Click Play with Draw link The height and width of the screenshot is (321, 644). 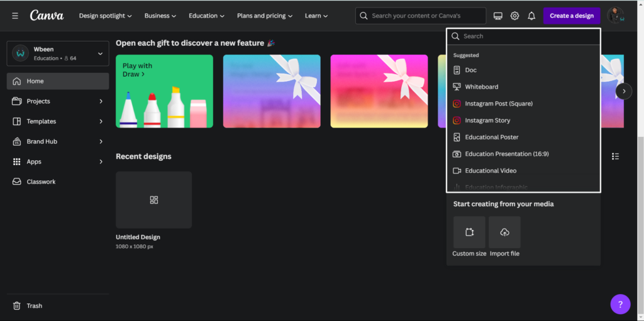(137, 70)
